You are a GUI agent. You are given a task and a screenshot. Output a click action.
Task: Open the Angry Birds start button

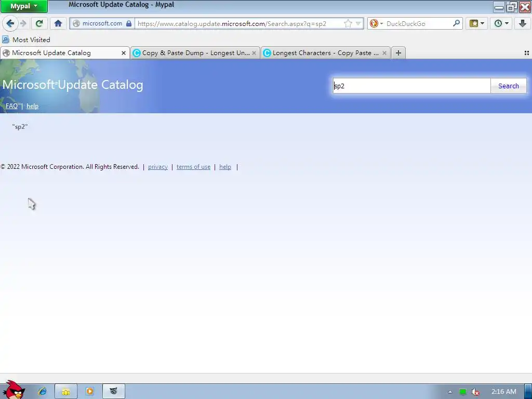(14, 390)
